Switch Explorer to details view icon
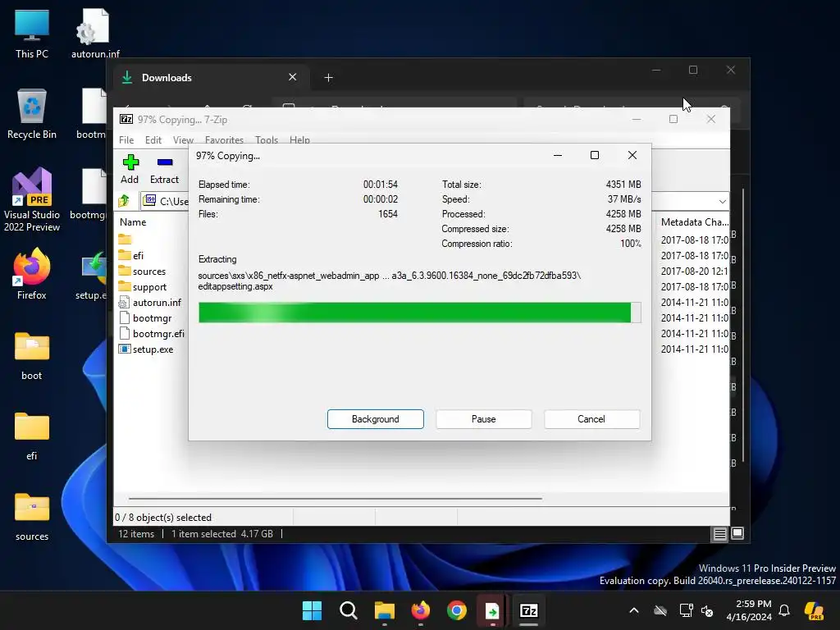840x630 pixels. 719,533
